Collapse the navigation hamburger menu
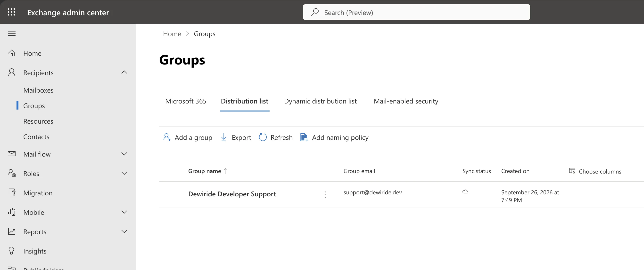This screenshot has height=270, width=644. click(11, 34)
